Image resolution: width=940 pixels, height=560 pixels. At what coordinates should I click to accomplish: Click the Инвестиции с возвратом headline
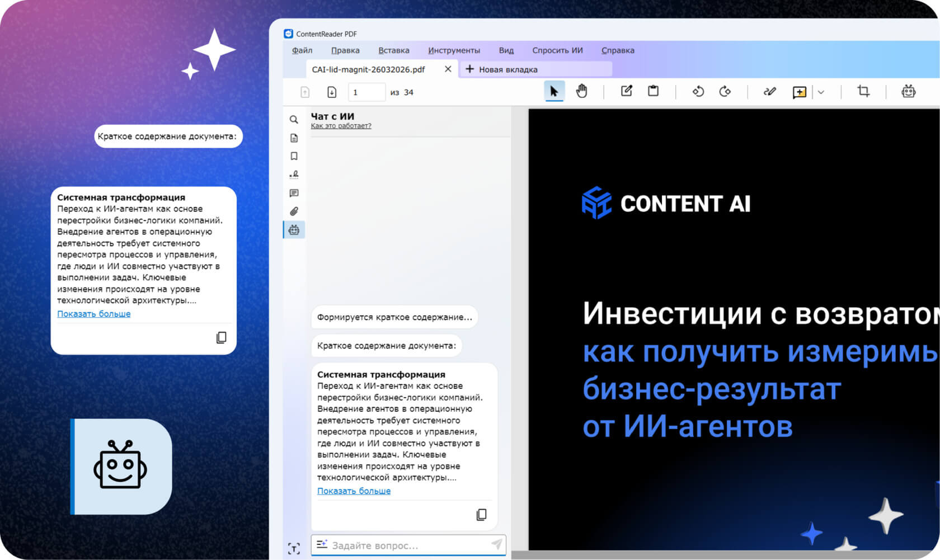click(x=761, y=313)
